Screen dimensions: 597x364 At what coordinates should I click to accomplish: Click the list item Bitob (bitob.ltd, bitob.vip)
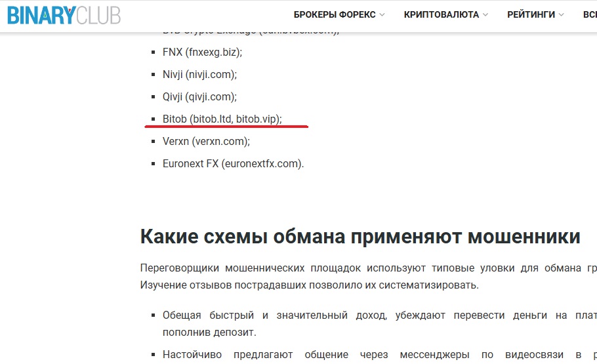coord(222,119)
